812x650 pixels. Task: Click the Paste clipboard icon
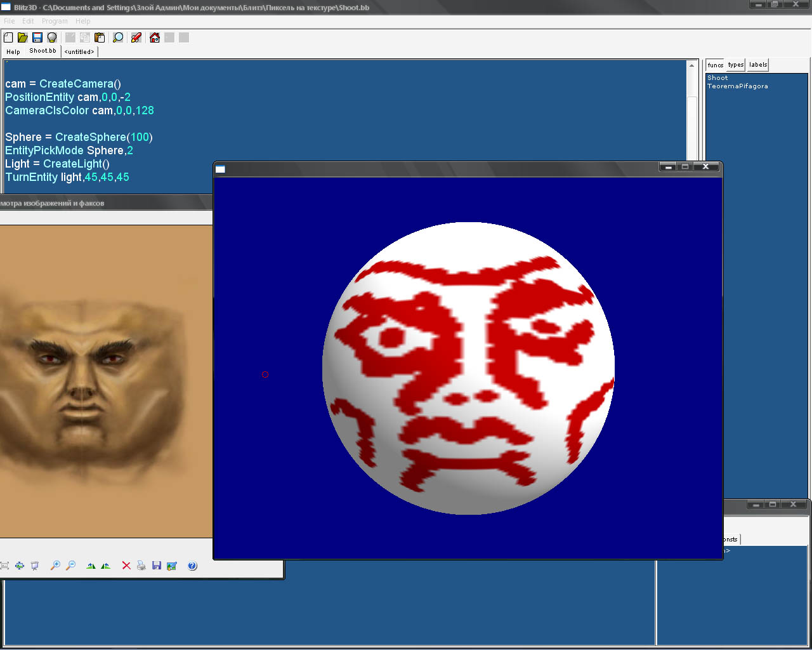pos(100,37)
